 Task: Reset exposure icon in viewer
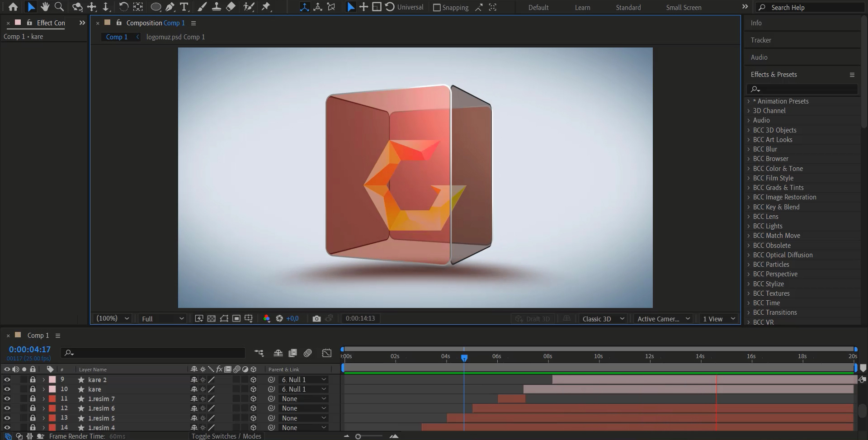coord(279,318)
